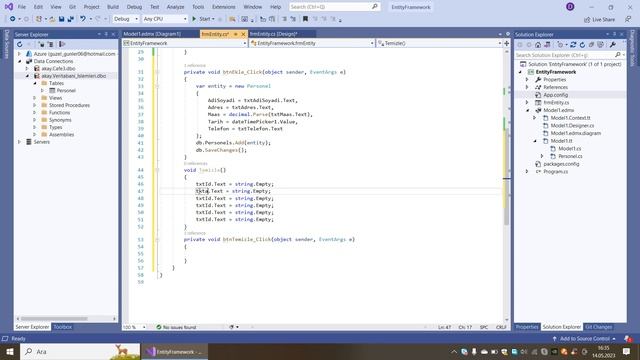Viewport: 640px width, 360px height.
Task: Click the Start debugging button
Action: tap(203, 19)
